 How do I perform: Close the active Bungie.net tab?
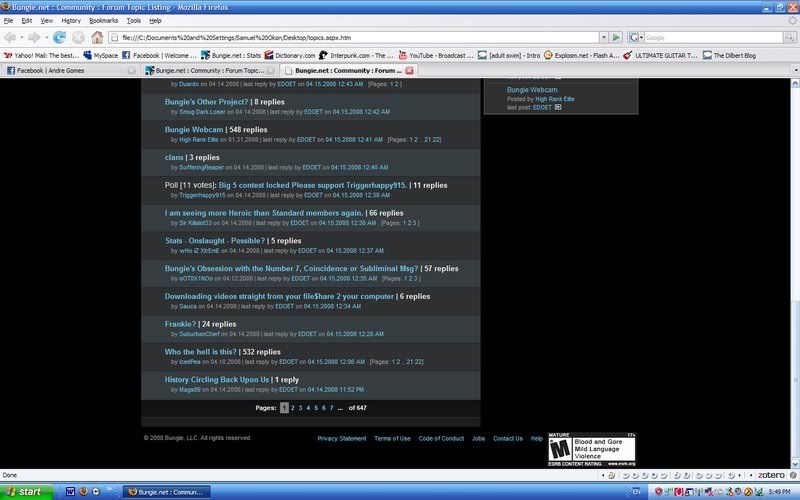(x=409, y=71)
